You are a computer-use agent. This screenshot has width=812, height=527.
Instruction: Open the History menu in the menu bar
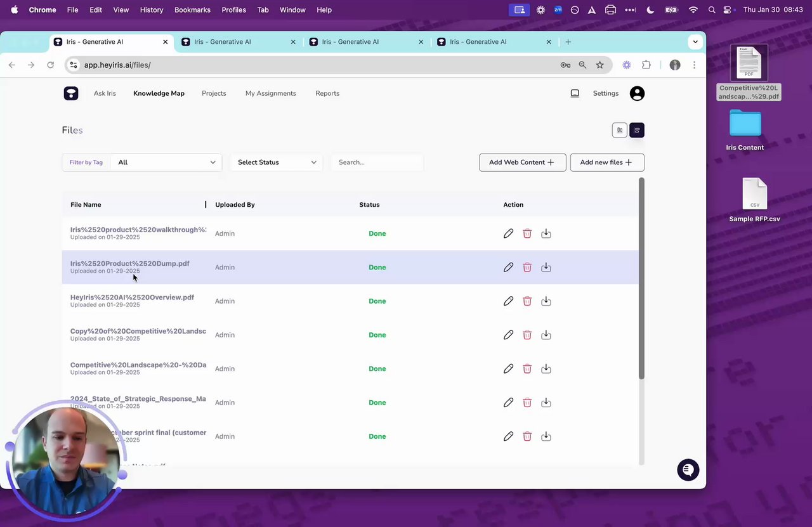[x=152, y=10]
